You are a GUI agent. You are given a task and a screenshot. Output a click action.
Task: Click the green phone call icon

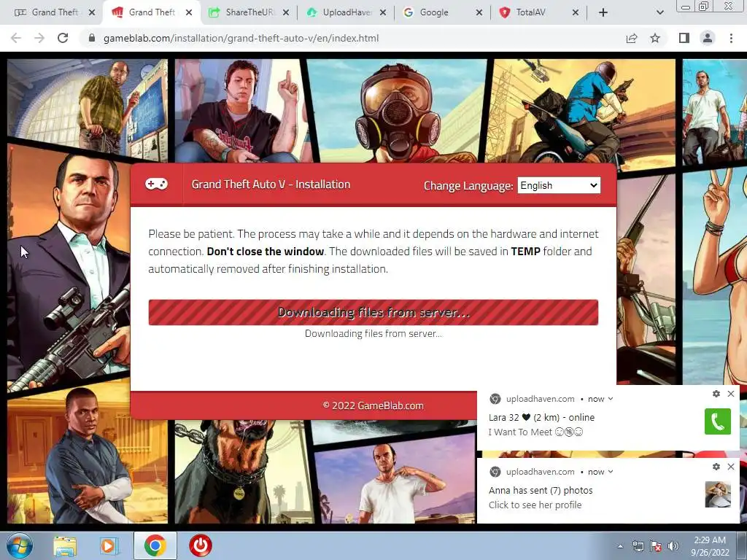click(x=718, y=421)
